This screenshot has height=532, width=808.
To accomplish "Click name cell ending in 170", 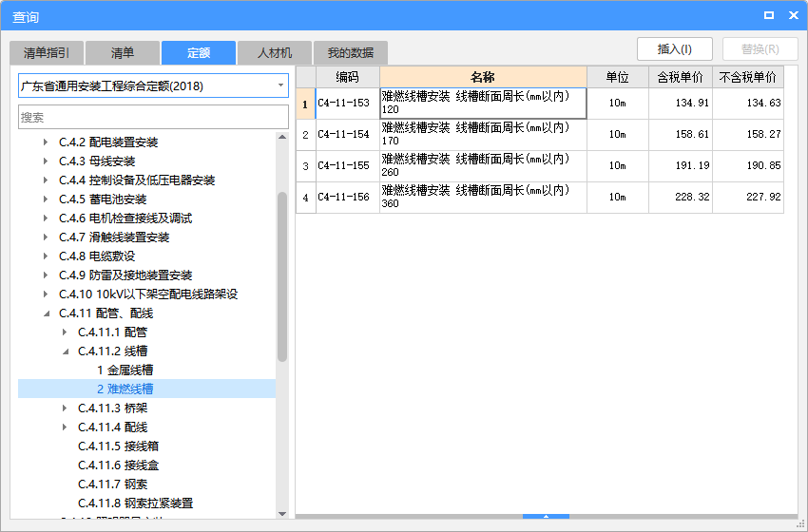I will point(483,134).
